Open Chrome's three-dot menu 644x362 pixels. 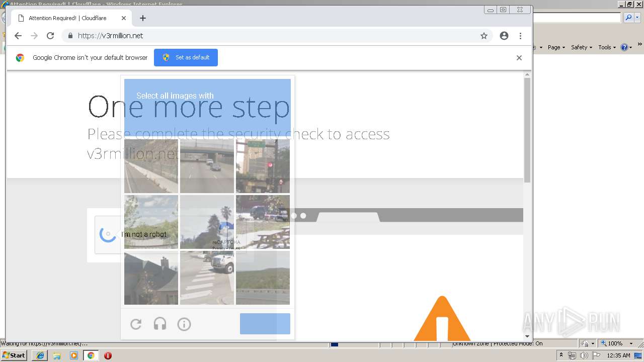tap(520, 36)
